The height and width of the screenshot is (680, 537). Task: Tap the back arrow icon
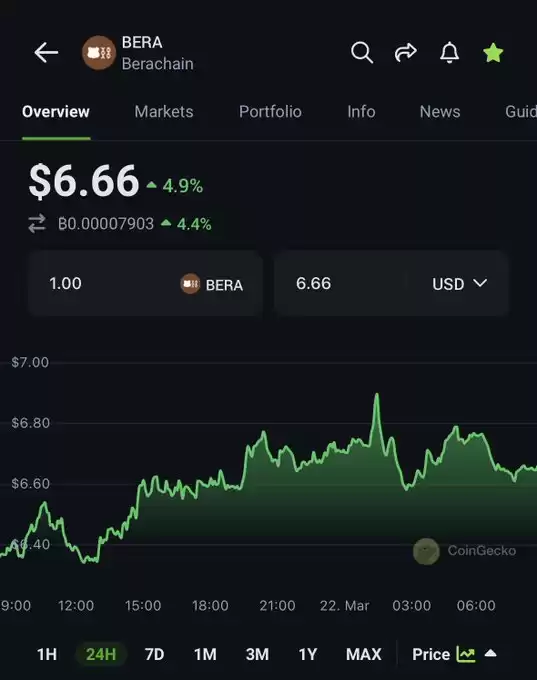pyautogui.click(x=46, y=52)
